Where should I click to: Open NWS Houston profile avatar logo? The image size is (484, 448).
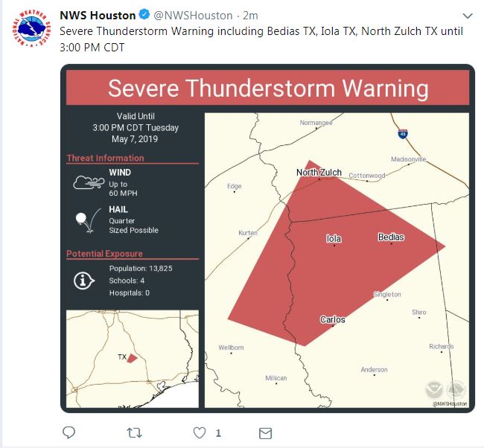pyautogui.click(x=30, y=33)
